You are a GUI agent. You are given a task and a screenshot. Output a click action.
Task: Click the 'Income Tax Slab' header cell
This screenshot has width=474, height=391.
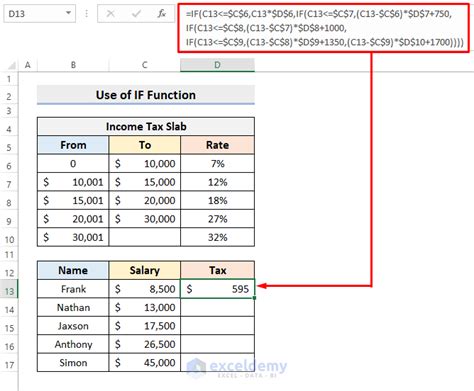tap(146, 126)
